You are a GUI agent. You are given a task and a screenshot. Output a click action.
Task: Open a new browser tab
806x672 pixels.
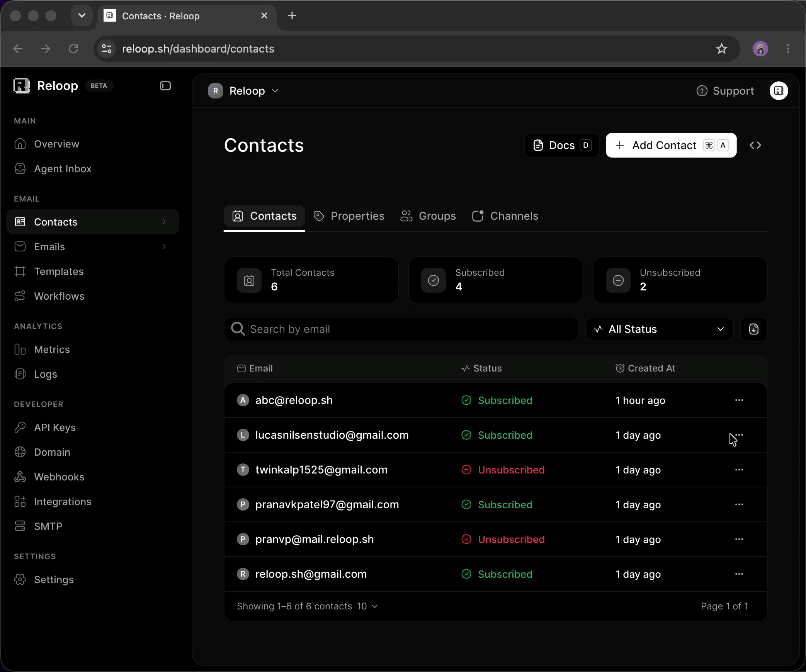click(292, 16)
